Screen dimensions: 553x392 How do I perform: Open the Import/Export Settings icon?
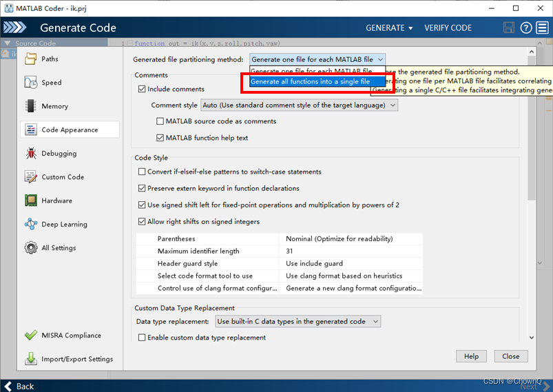tap(31, 358)
